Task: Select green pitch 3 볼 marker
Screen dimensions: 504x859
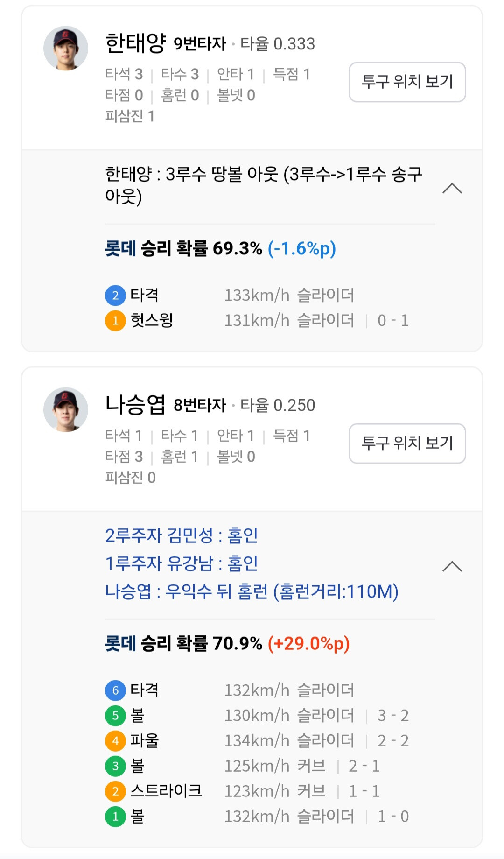Action: [115, 766]
